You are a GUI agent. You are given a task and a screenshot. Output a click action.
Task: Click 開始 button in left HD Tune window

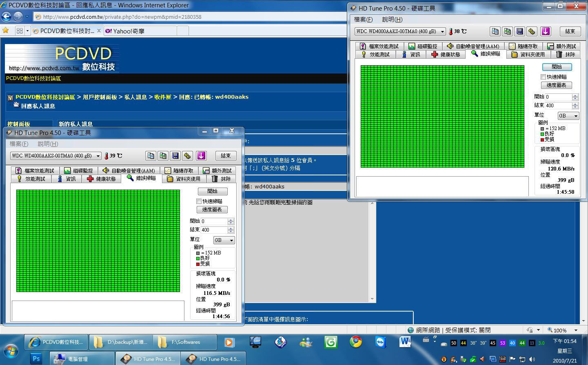pos(213,191)
